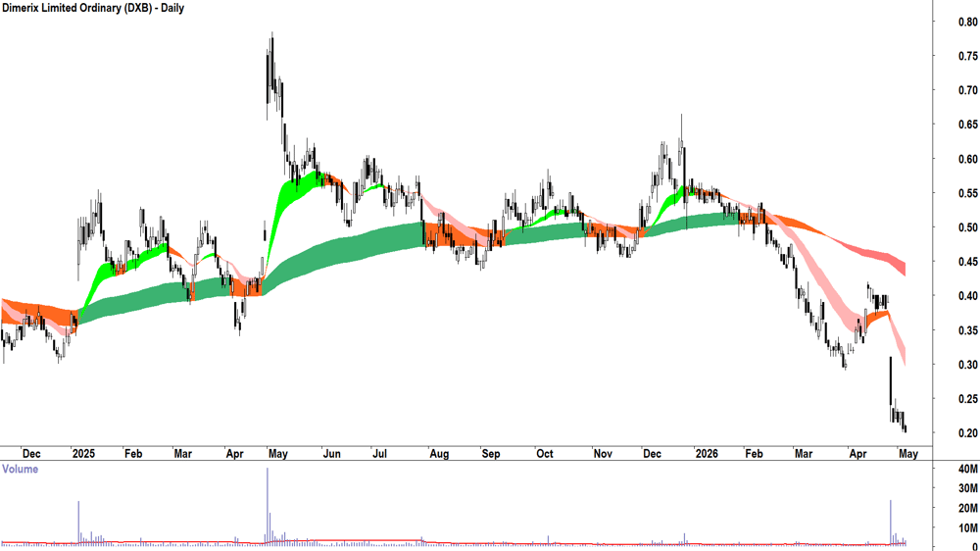Click the Feb label after 2026
Image resolution: width=980 pixels, height=551 pixels.
click(x=754, y=453)
